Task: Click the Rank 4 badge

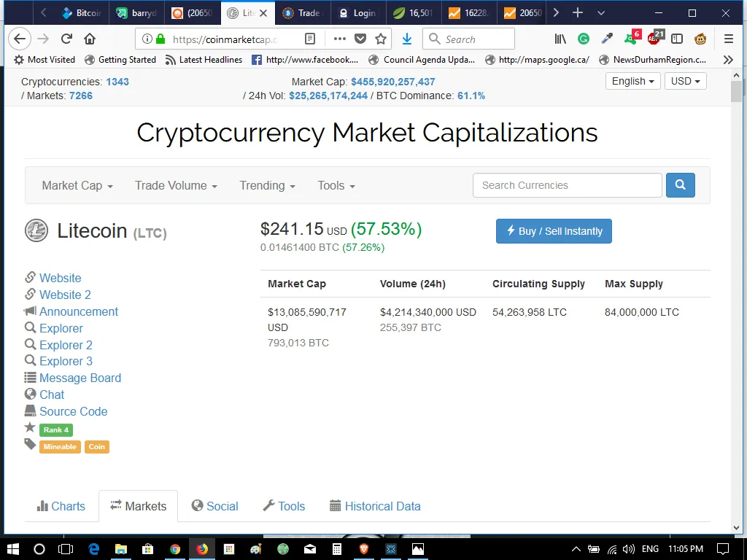Action: point(55,430)
